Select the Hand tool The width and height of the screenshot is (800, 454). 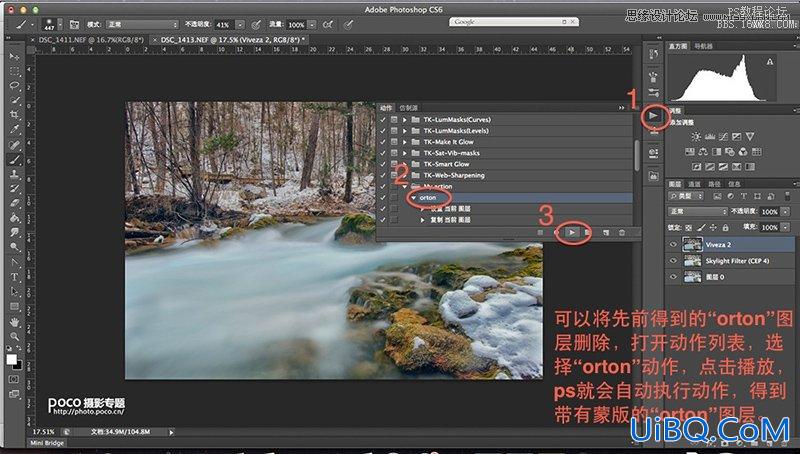click(x=14, y=321)
